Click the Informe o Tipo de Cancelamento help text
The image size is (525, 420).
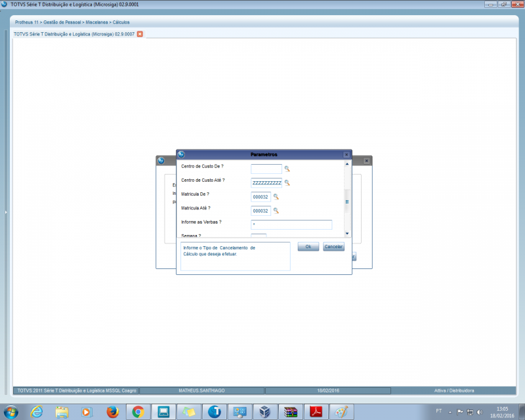(219, 251)
